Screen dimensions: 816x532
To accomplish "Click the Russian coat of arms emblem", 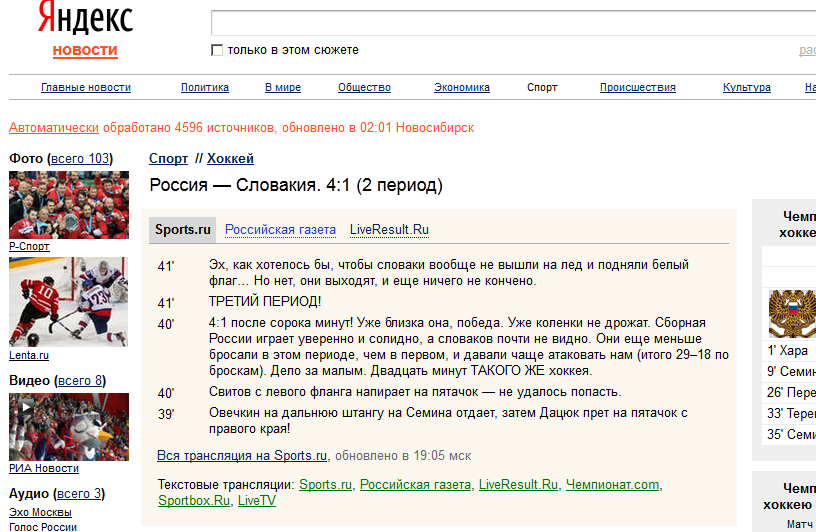I will [x=792, y=313].
